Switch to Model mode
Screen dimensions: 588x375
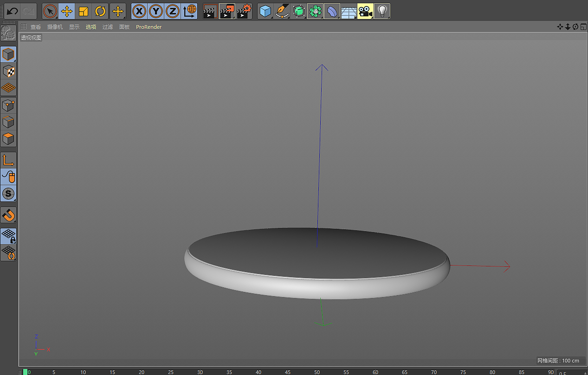click(8, 55)
